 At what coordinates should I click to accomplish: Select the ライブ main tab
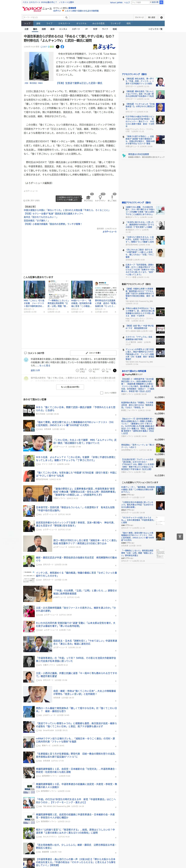(x=49, y=23)
